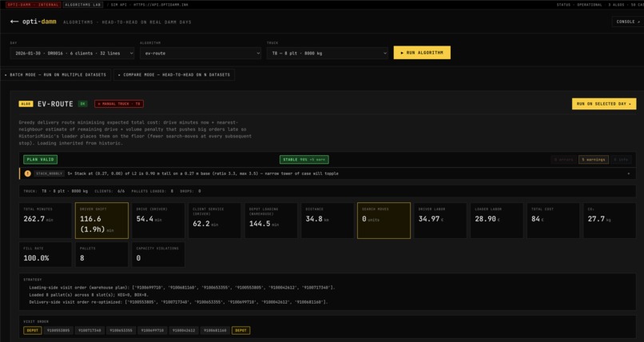Click the Loader Labor 28.90 card

(x=497, y=220)
